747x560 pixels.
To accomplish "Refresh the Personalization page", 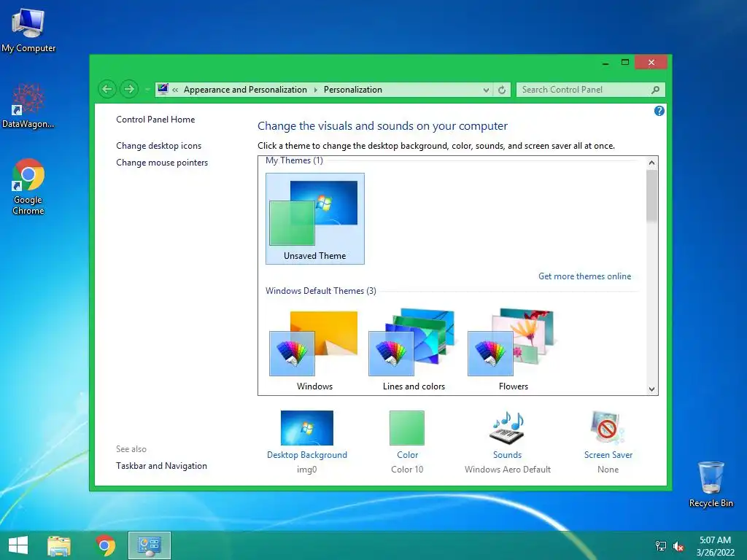I will (x=502, y=90).
